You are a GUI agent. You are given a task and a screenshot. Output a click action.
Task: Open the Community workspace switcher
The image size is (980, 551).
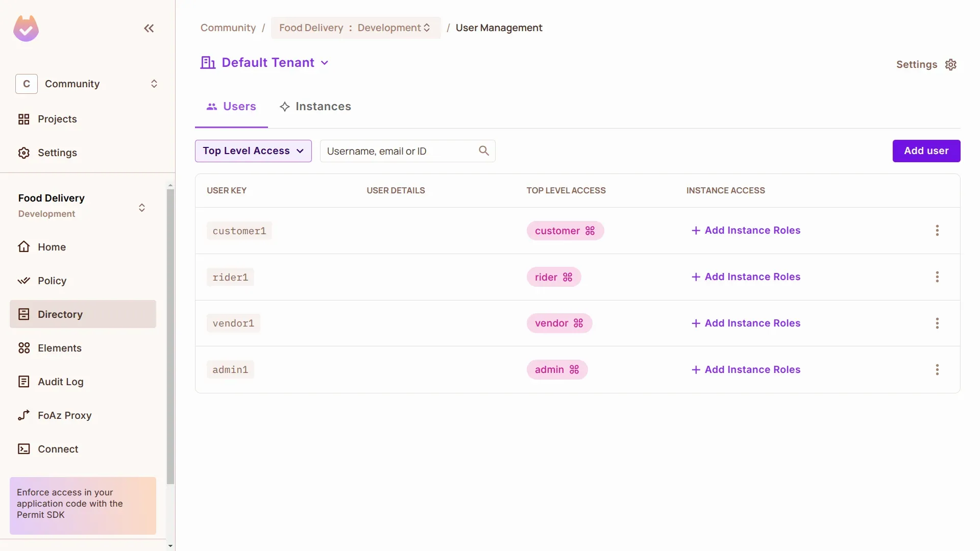click(x=87, y=84)
